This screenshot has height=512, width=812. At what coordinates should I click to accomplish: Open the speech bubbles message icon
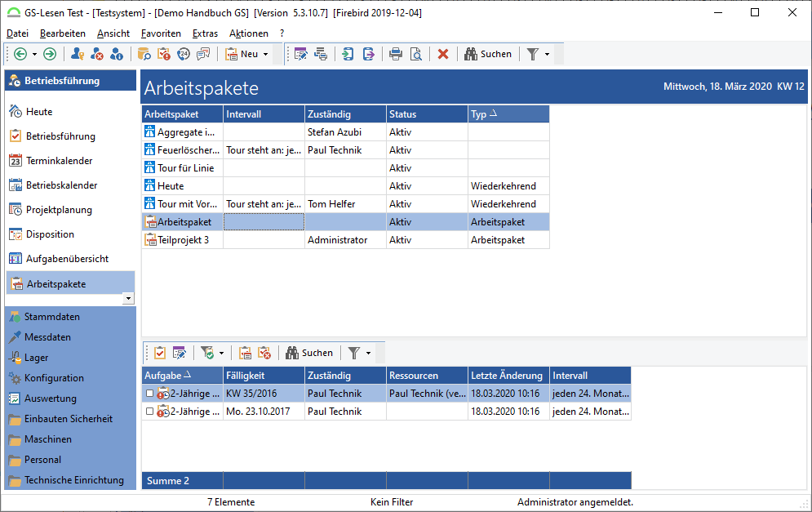point(203,54)
